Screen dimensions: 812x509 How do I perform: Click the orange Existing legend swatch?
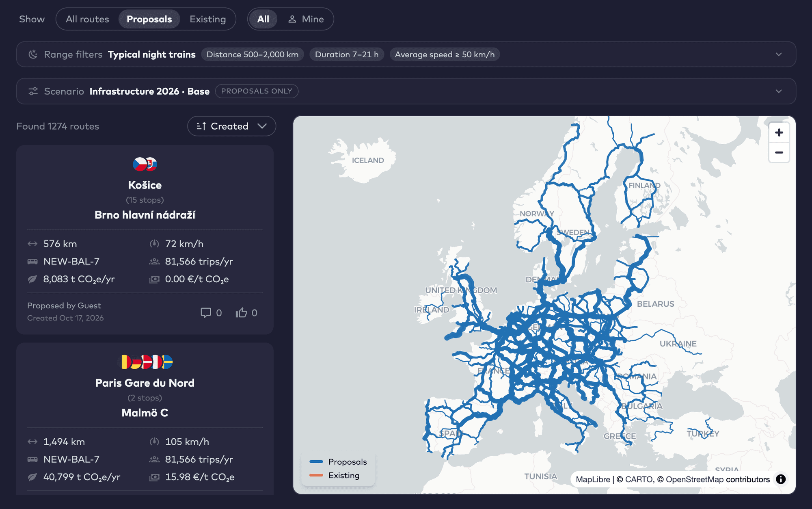coord(316,475)
